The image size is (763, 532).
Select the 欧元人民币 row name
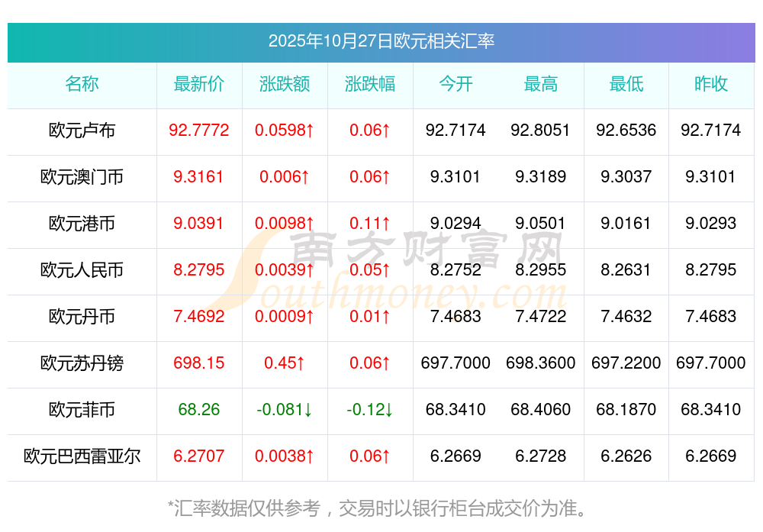point(82,269)
